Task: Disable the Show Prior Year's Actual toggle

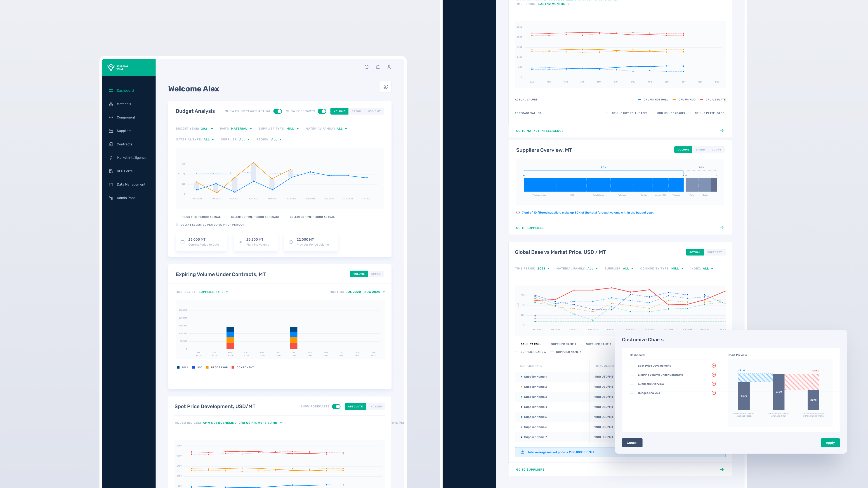Action: tap(278, 111)
